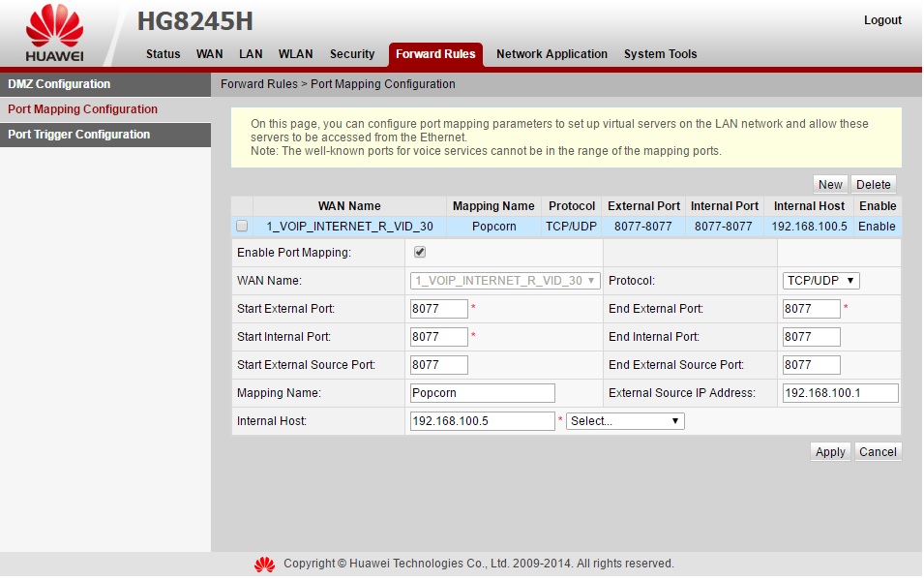Click the small Huawei logo in footer

(264, 565)
